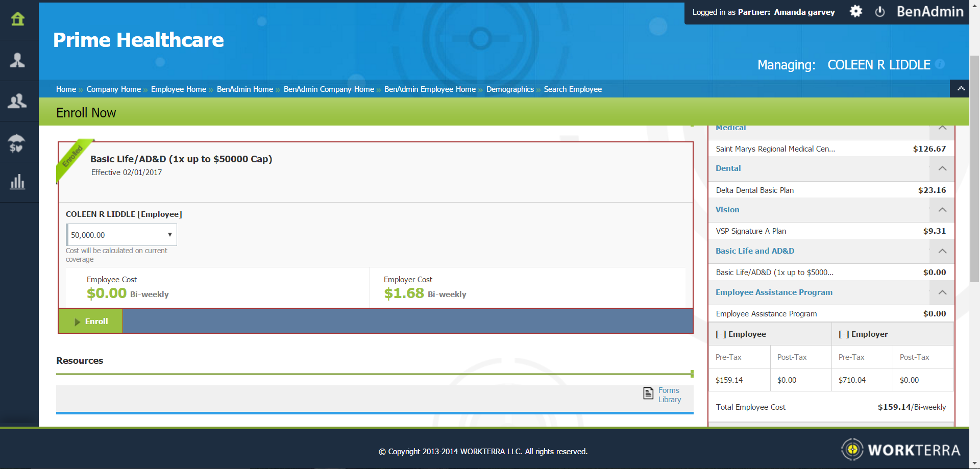Screen dimensions: 980x469
Task: Go to the Employee Home breadcrumb
Action: point(179,89)
